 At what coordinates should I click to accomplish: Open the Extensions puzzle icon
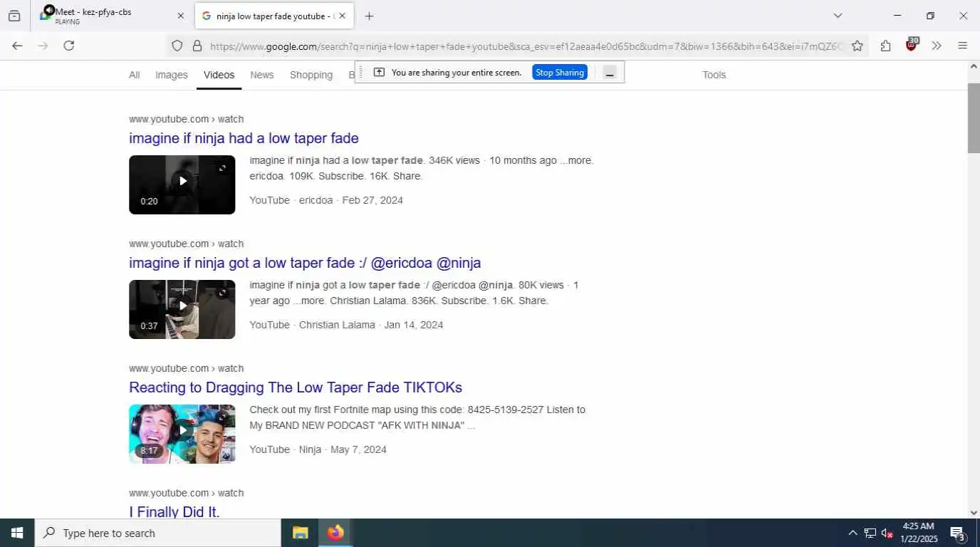tap(885, 46)
